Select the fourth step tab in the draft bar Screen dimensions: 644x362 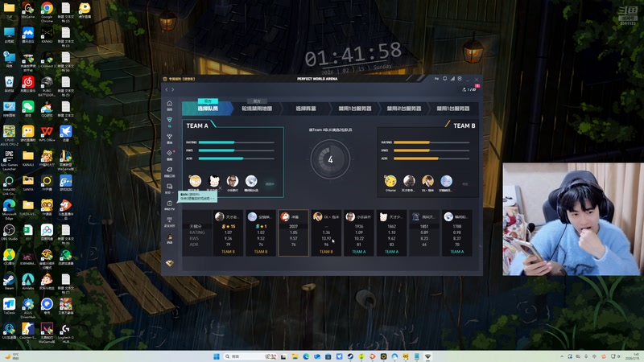click(355, 109)
